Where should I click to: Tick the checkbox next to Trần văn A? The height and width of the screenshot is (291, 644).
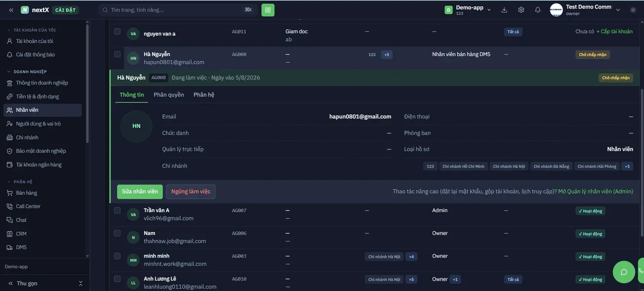coord(117,210)
